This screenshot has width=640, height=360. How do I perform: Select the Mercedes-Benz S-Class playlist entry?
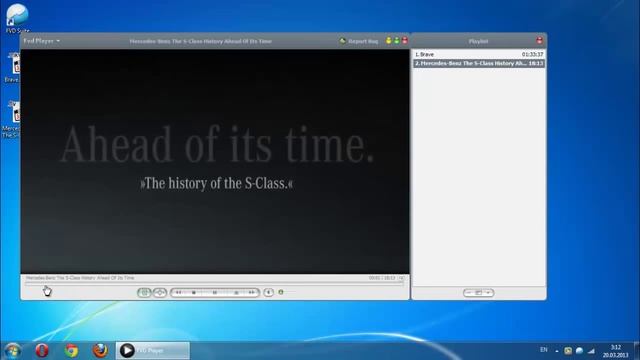(479, 63)
